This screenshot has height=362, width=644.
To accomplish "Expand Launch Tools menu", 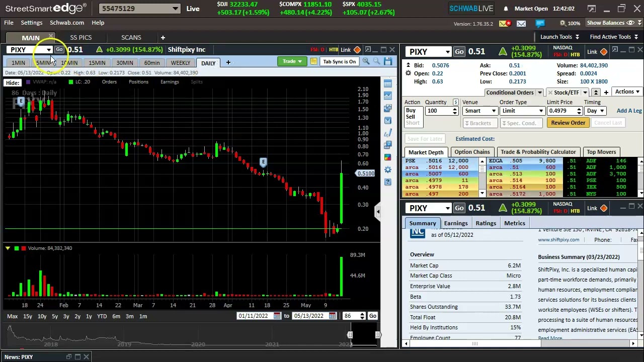I will point(560,37).
